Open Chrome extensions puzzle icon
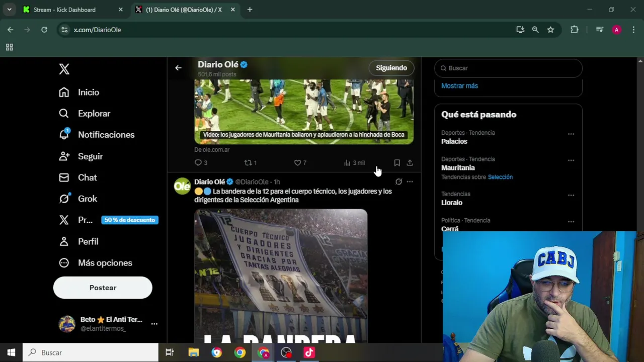644x362 pixels. point(574,30)
